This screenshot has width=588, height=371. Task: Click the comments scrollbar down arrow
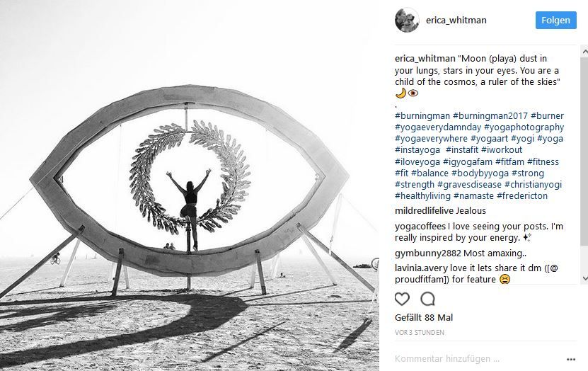click(584, 278)
